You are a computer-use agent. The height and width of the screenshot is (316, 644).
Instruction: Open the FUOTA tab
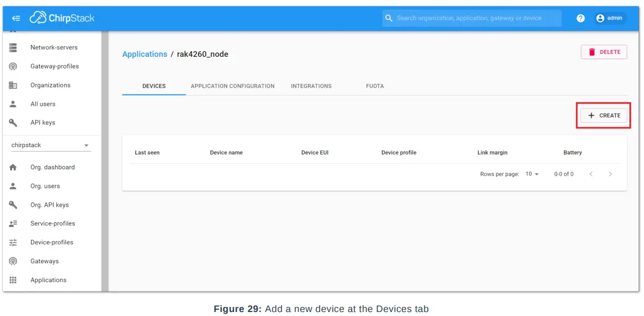coord(375,86)
